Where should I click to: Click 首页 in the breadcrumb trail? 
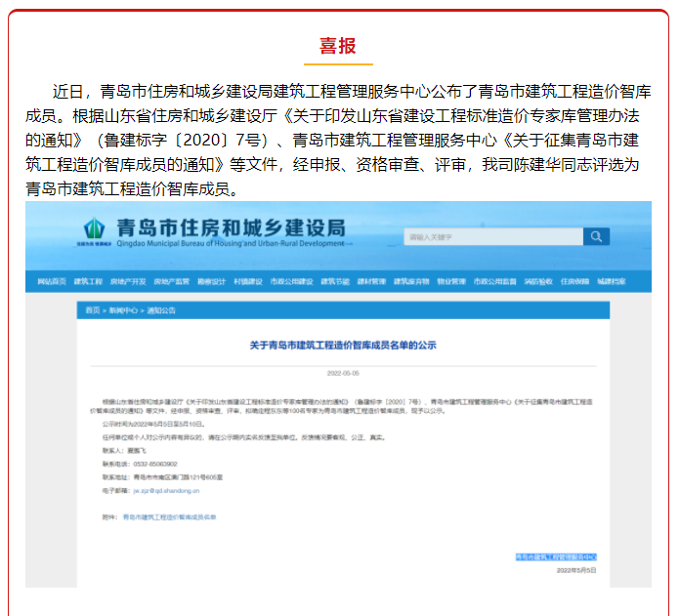92,309
